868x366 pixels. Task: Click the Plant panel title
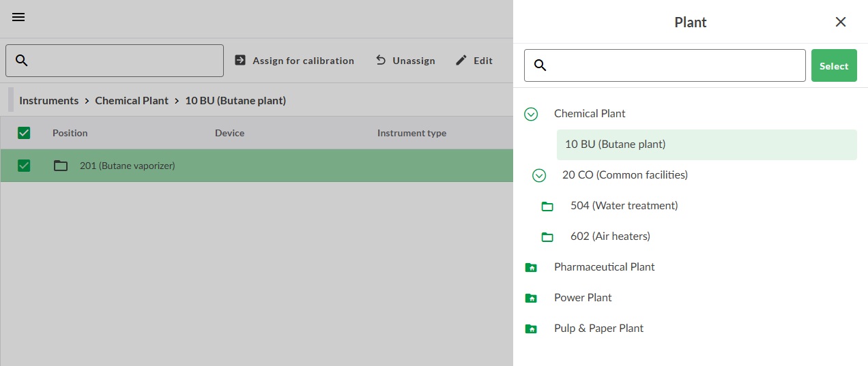tap(691, 22)
